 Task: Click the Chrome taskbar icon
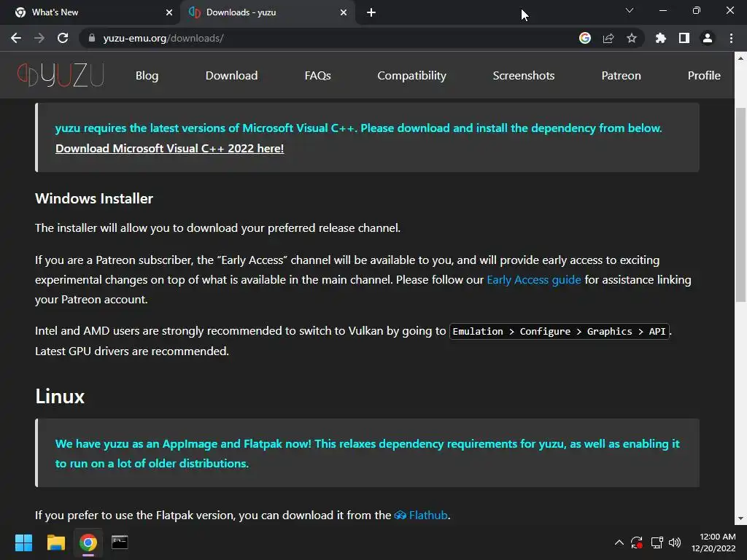(x=88, y=542)
